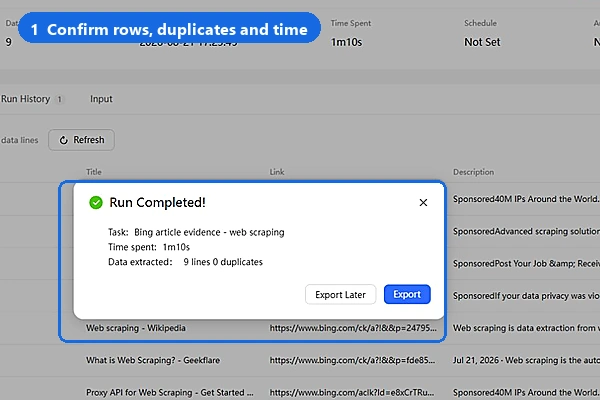
Task: Click the task name 'Bing article evidence - web scraping'
Action: (x=209, y=232)
